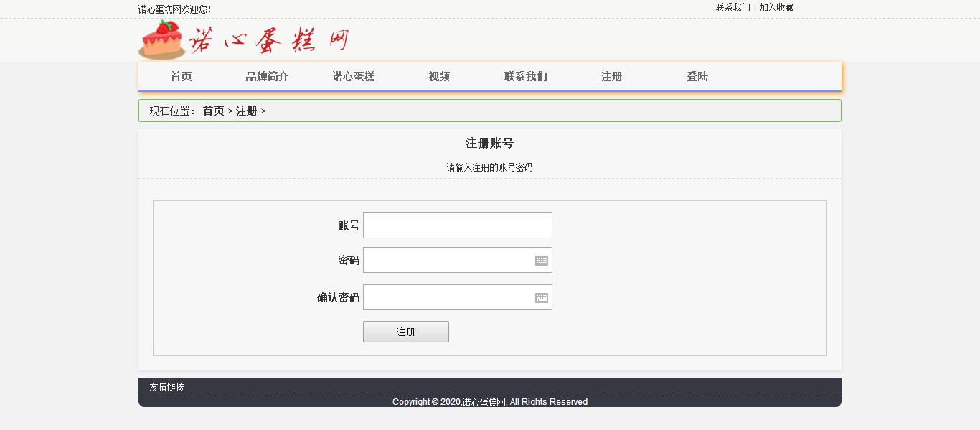The height and width of the screenshot is (430, 980).
Task: Open virtual keyboard icon in 确认密码 field
Action: pyautogui.click(x=542, y=298)
